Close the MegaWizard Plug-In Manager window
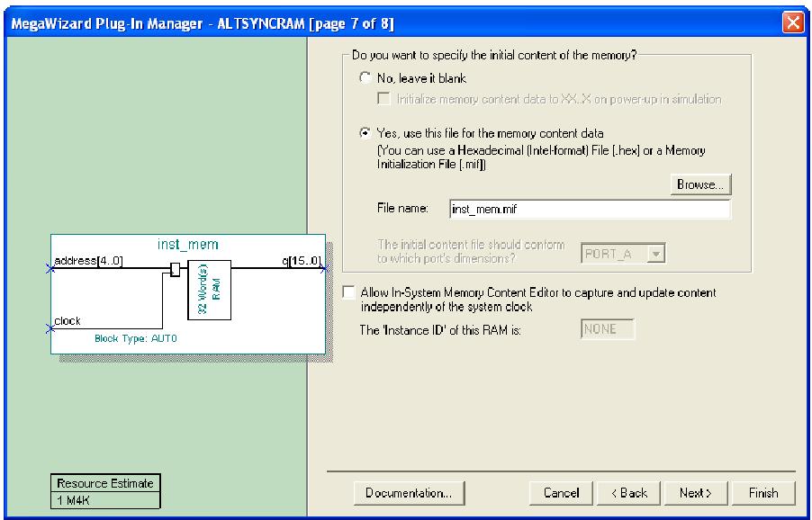The height and width of the screenshot is (520, 812). pos(793,22)
